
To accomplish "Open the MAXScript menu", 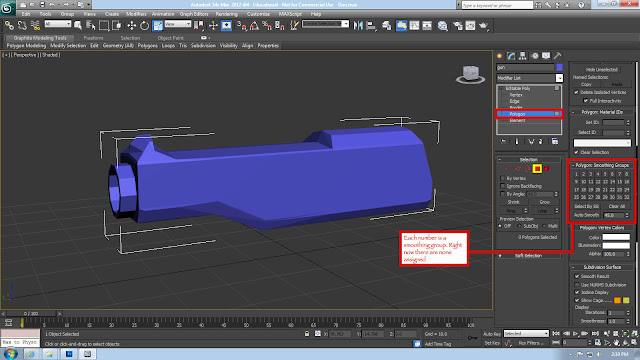I will [x=290, y=14].
